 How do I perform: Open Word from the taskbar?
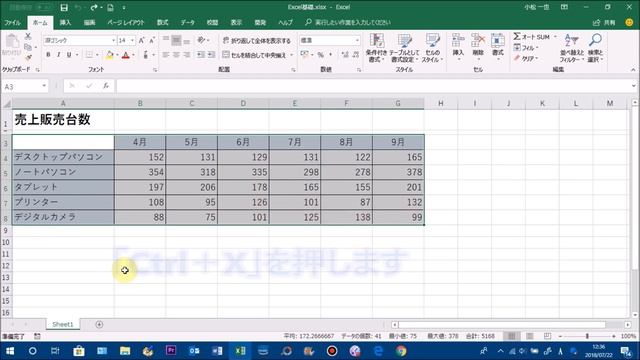point(217,351)
